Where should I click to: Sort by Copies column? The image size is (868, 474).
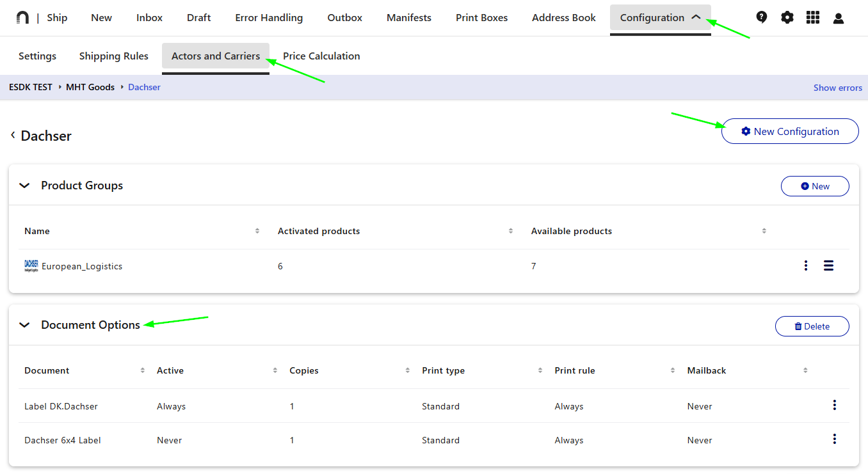pos(407,370)
